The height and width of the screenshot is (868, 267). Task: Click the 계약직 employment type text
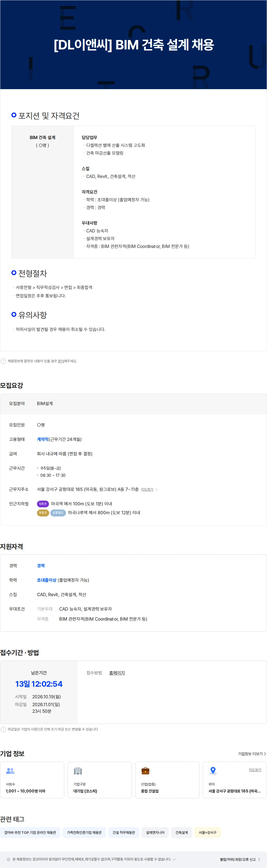[x=43, y=439]
